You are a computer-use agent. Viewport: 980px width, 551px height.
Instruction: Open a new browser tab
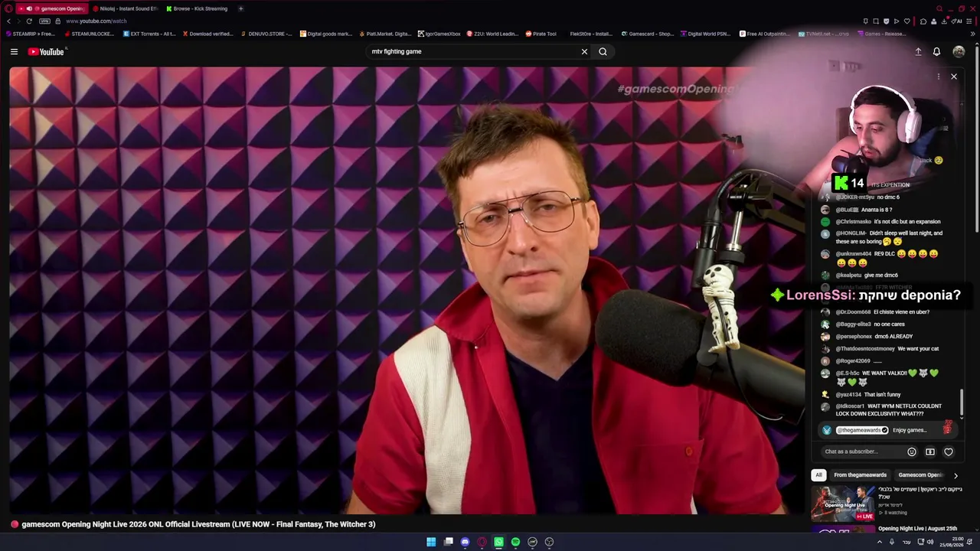pyautogui.click(x=240, y=8)
